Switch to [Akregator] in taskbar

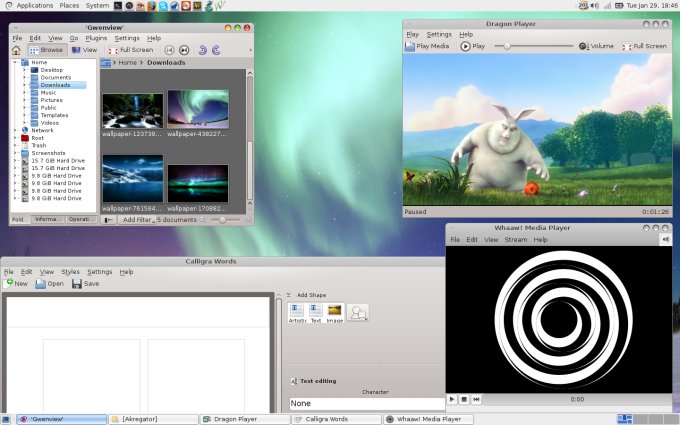click(154, 419)
